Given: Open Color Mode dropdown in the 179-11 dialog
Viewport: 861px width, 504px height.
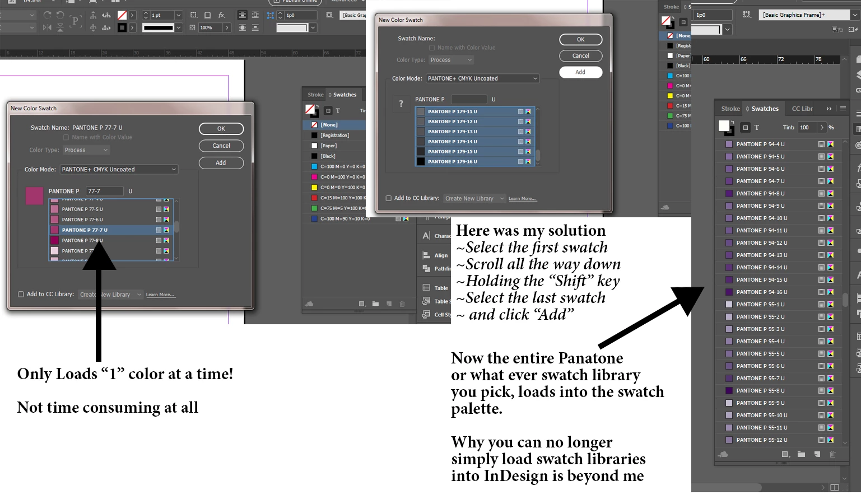Looking at the screenshot, I should pos(483,78).
